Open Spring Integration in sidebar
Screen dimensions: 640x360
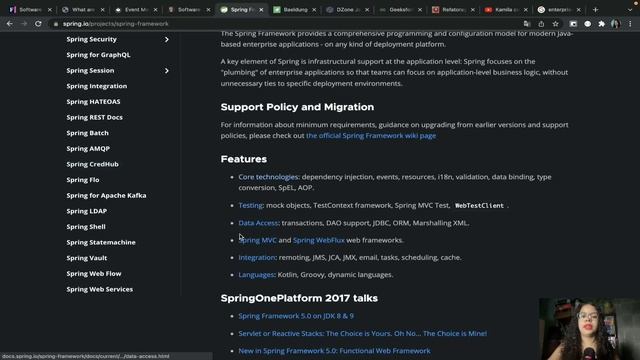click(x=97, y=86)
